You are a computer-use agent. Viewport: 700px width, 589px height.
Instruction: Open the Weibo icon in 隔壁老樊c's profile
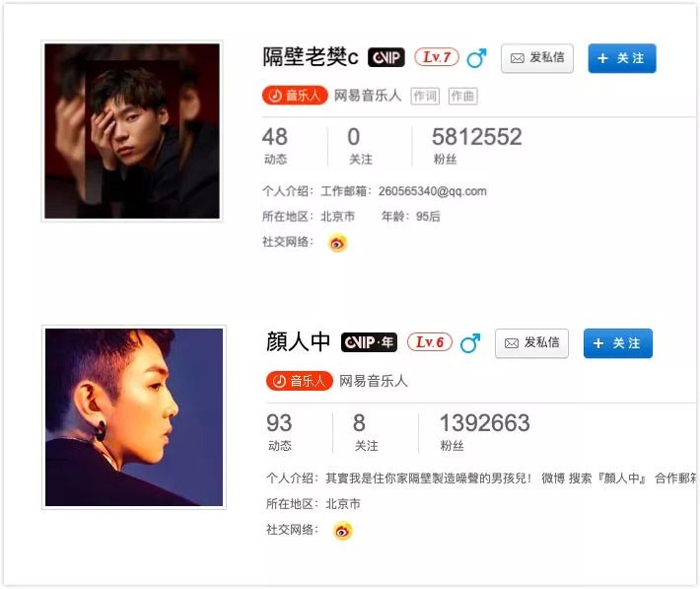337,243
